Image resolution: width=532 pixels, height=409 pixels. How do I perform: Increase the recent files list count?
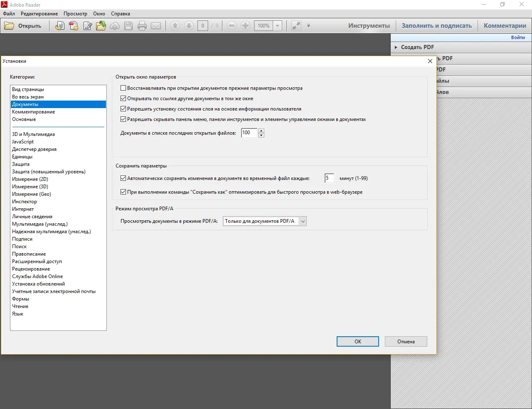point(261,131)
